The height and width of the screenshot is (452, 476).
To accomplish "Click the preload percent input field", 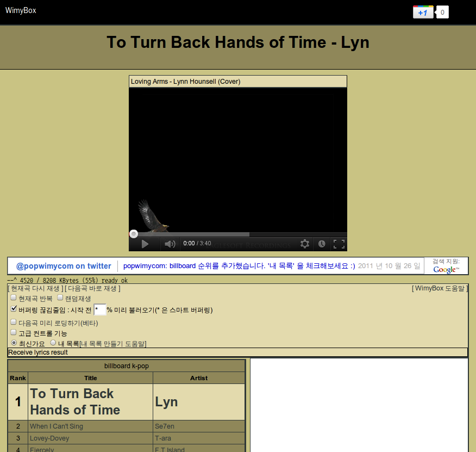I will click(x=100, y=309).
